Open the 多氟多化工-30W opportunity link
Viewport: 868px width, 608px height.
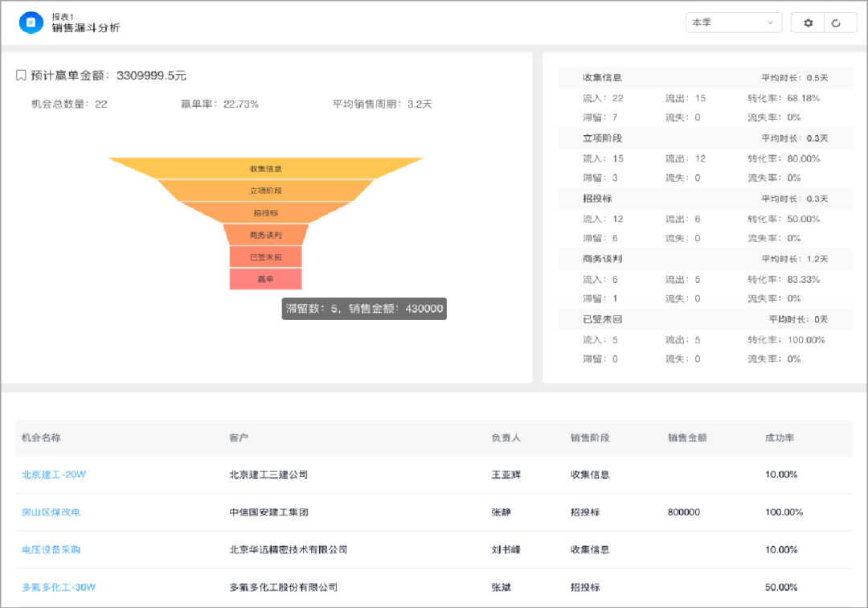click(x=59, y=587)
